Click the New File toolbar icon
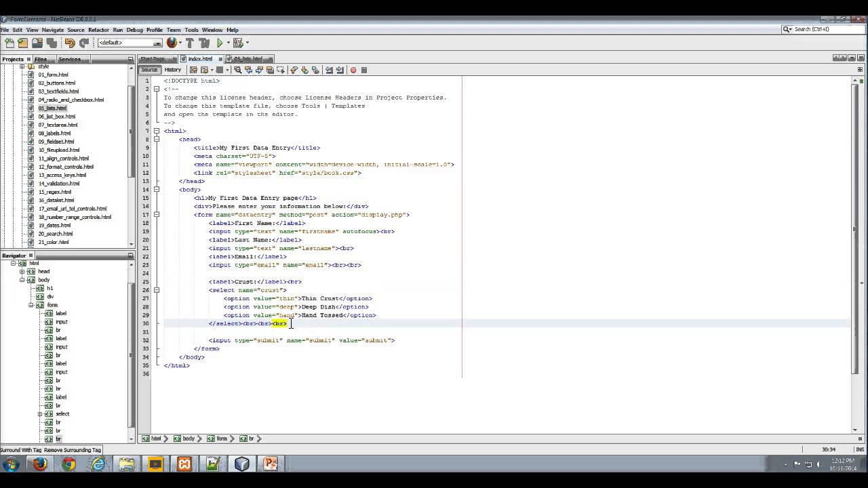The height and width of the screenshot is (488, 868). [x=9, y=43]
